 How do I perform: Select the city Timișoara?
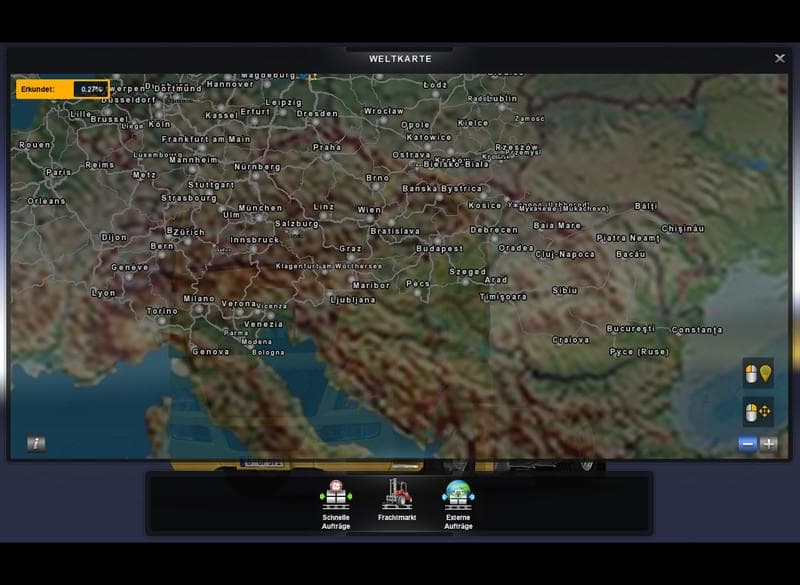(503, 296)
